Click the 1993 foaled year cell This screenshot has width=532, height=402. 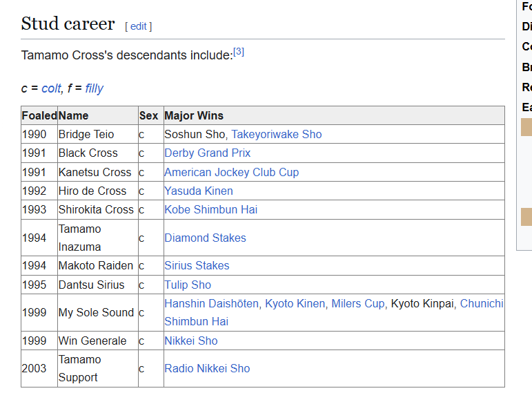point(39,209)
